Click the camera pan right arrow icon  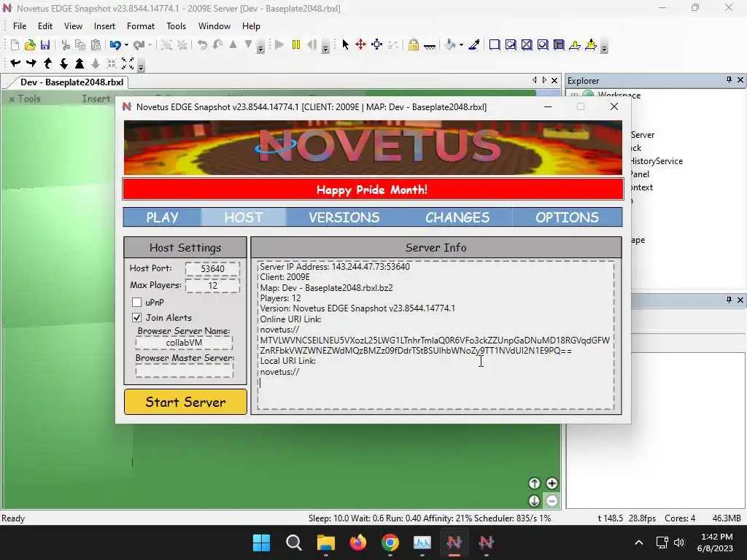click(31, 63)
